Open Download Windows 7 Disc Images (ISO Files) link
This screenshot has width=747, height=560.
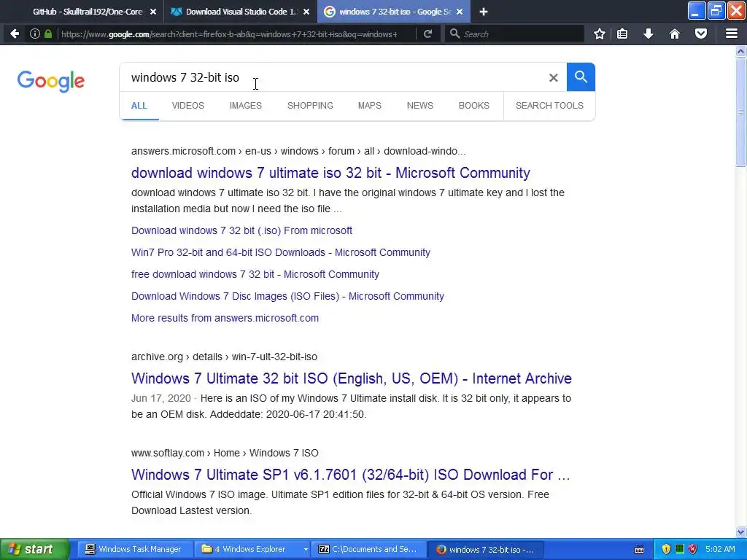coord(287,296)
